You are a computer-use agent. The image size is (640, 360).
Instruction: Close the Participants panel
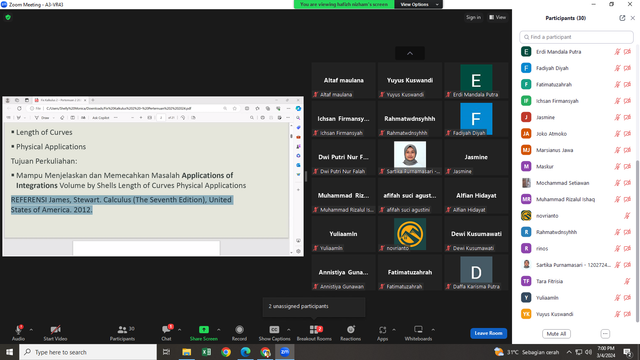(633, 18)
